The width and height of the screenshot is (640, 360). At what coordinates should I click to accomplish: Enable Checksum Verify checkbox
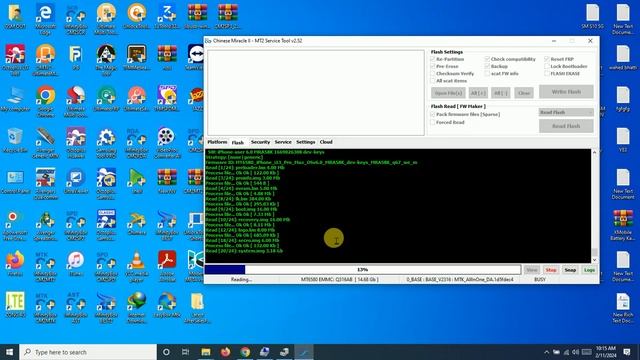click(x=433, y=73)
